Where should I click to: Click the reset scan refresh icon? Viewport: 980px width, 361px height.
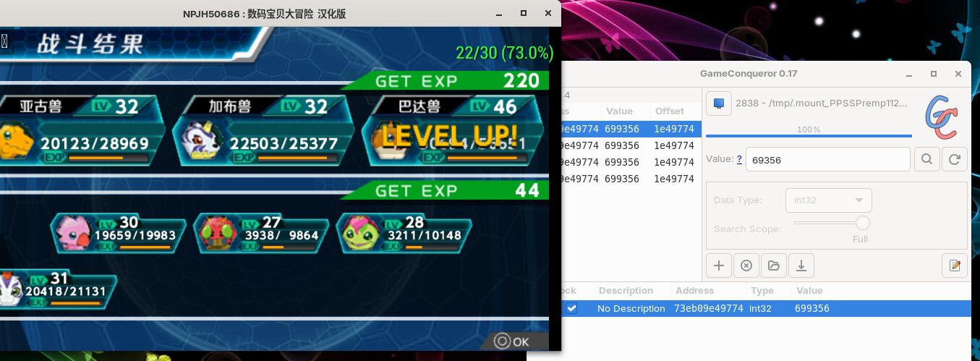coord(954,159)
